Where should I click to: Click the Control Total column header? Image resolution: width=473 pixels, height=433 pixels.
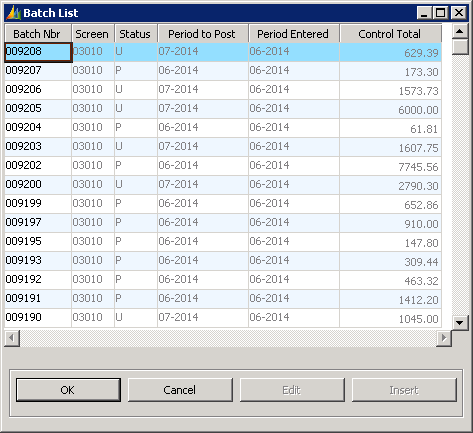point(390,34)
